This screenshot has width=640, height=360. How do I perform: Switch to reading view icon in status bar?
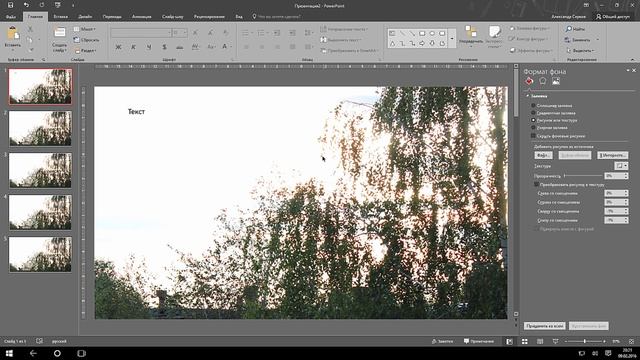coord(540,341)
